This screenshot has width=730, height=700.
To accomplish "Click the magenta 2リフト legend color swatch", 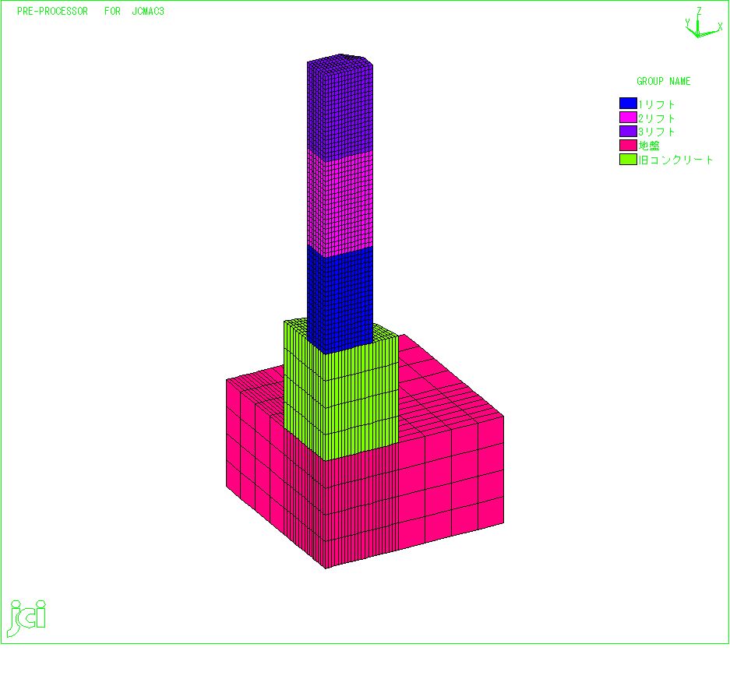I will pos(628,118).
